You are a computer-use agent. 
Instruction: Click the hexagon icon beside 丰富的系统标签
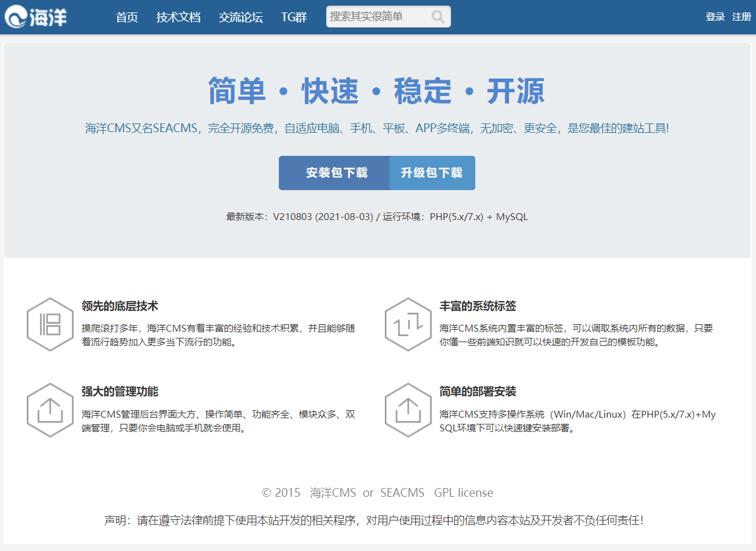[x=408, y=324]
